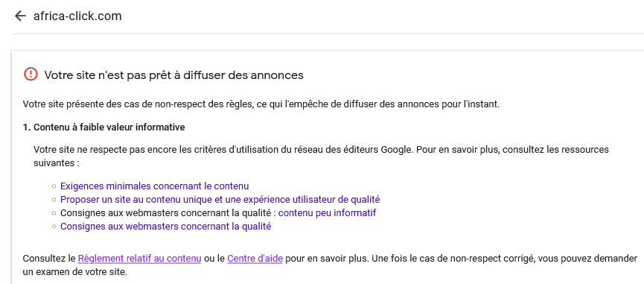Click the non-linked 'Consignes aux webmasters concernant la qualité :' text
The height and width of the screenshot is (284, 644).
pos(168,213)
